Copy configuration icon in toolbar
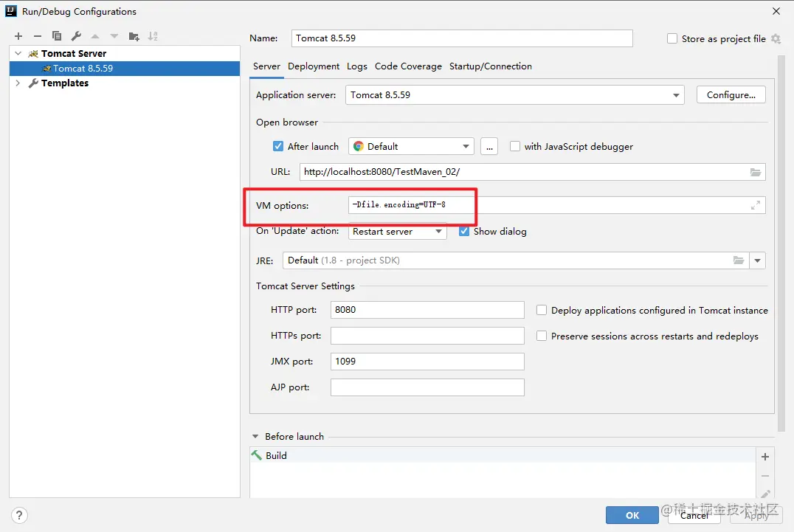794x532 pixels. click(57, 36)
